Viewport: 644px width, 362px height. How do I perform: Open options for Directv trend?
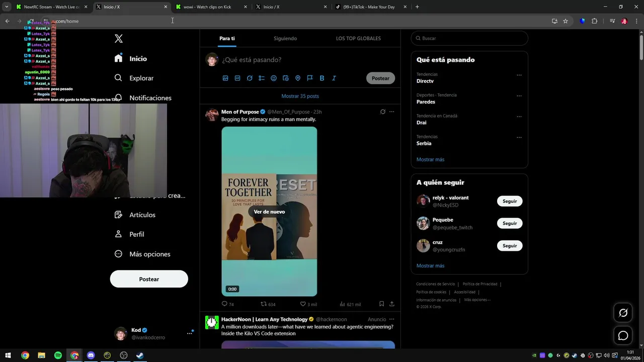pos(519,75)
